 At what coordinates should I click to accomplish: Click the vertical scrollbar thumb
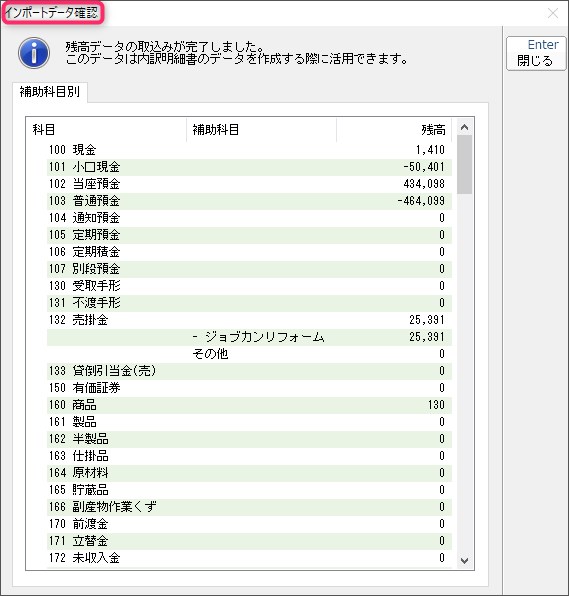464,165
